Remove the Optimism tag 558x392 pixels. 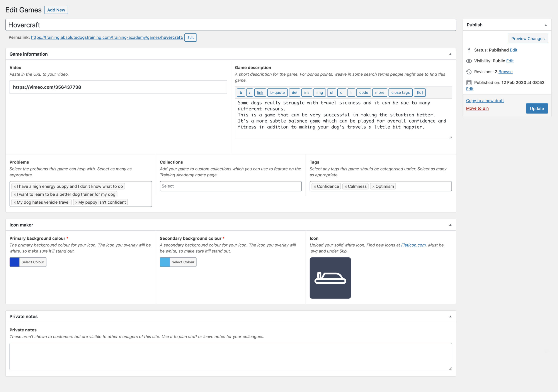pyautogui.click(x=373, y=186)
